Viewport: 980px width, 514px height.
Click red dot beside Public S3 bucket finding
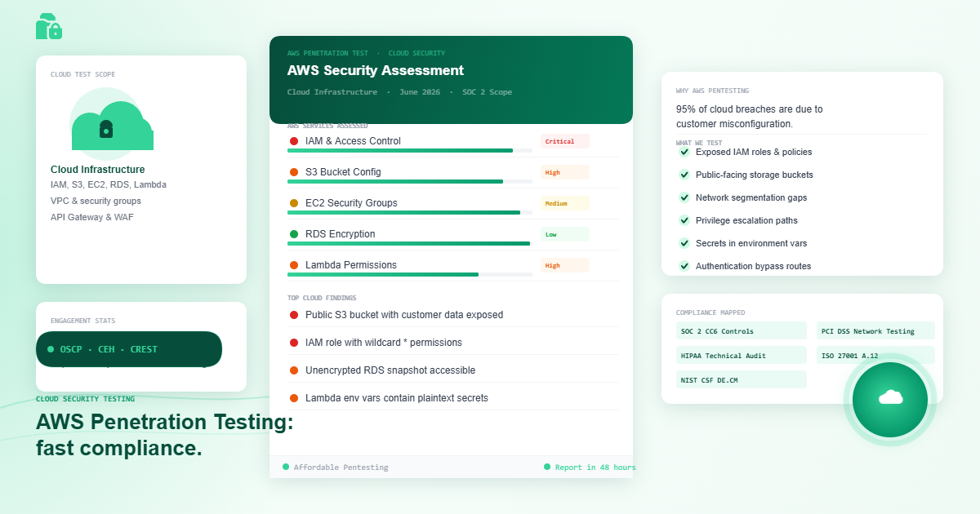tap(294, 315)
